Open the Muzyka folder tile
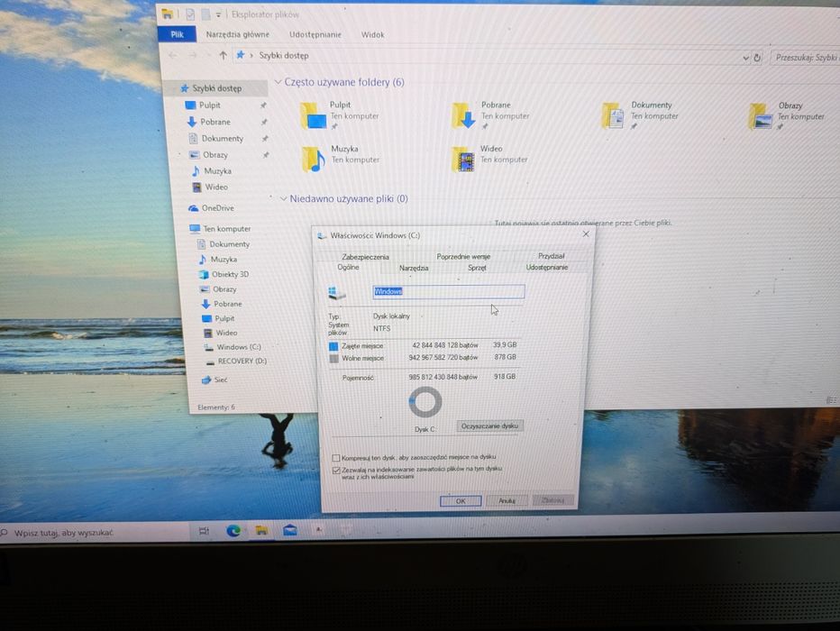Image resolution: width=840 pixels, height=631 pixels. [340, 159]
